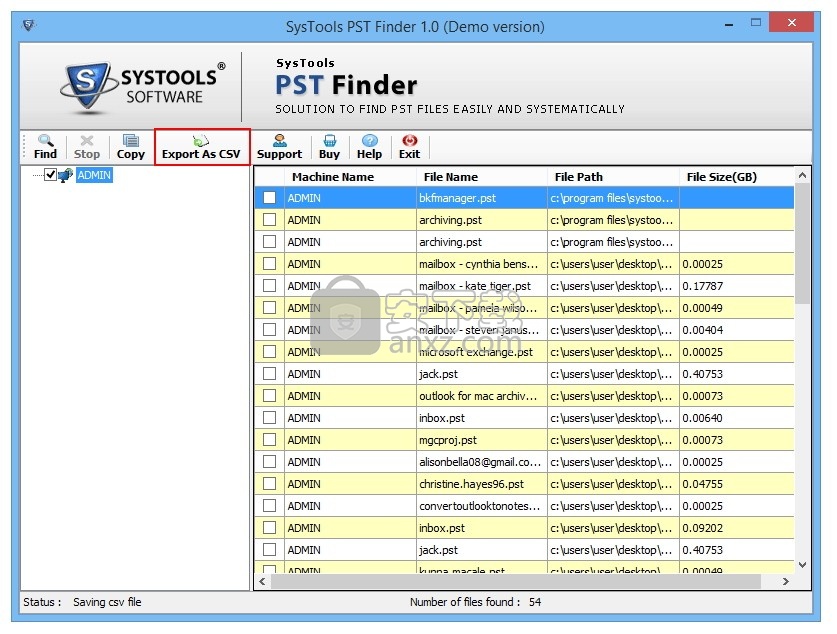Close the PST Finder window
Screen dimensions: 837x634
coord(792,22)
